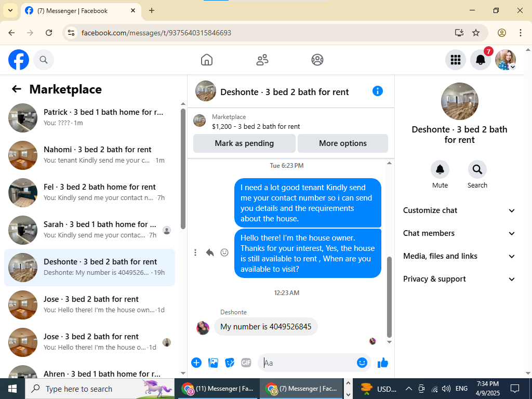Open the account profile picture menu
The image size is (532, 399).
(506, 60)
